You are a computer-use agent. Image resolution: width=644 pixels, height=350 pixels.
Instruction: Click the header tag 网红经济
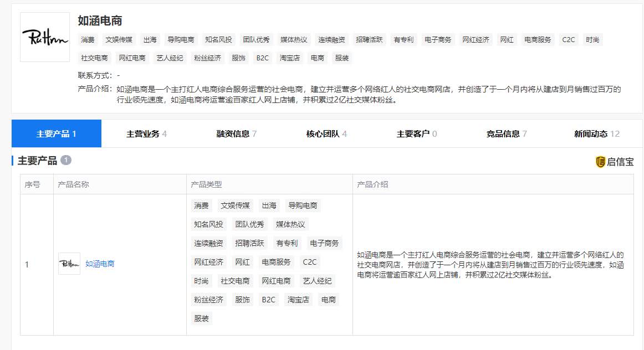click(x=476, y=40)
